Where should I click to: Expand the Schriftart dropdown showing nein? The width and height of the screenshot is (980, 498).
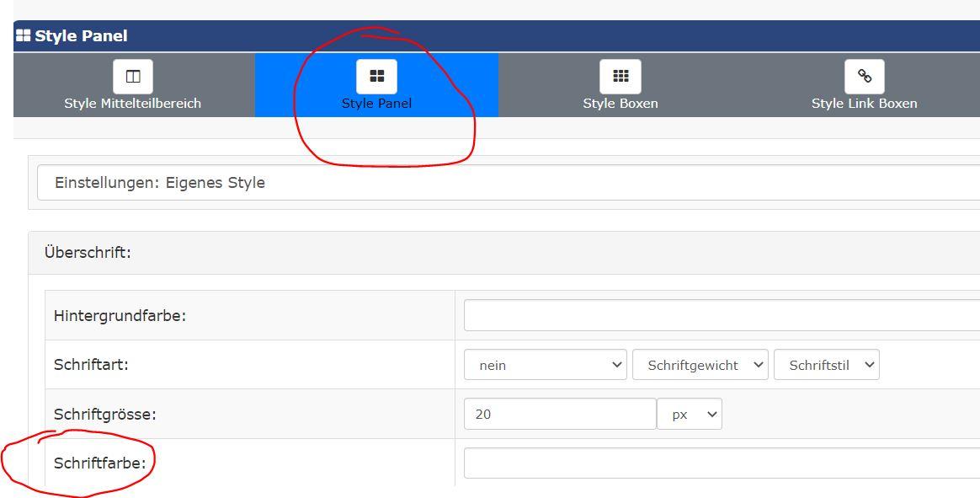pos(545,365)
